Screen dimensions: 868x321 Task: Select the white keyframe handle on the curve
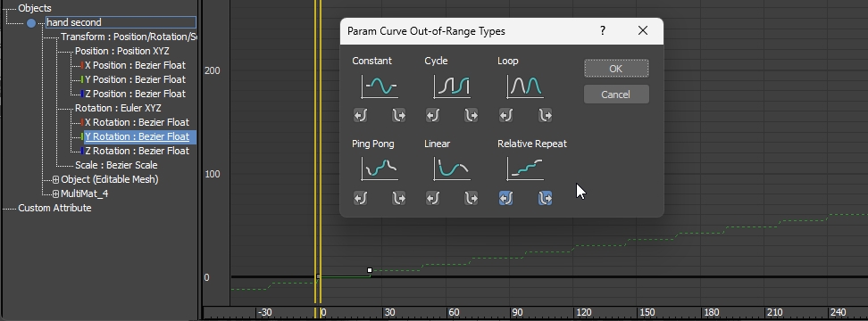(370, 270)
